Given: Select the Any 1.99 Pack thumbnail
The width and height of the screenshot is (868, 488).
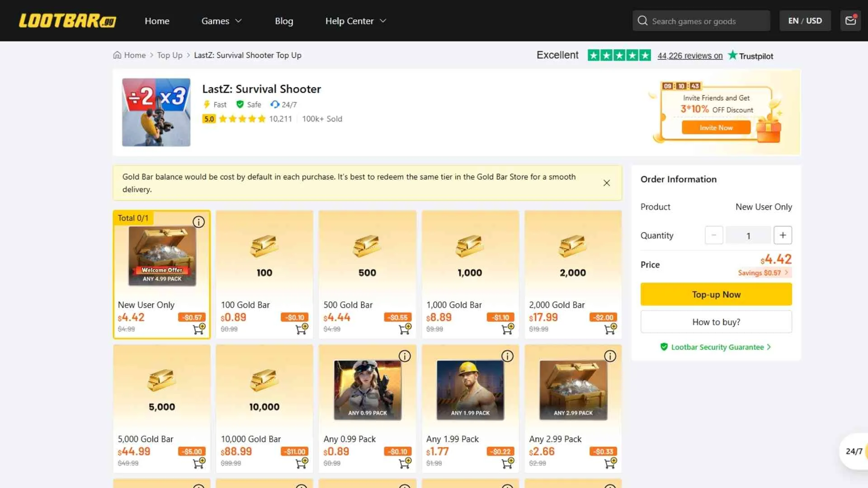Looking at the screenshot, I should 470,390.
